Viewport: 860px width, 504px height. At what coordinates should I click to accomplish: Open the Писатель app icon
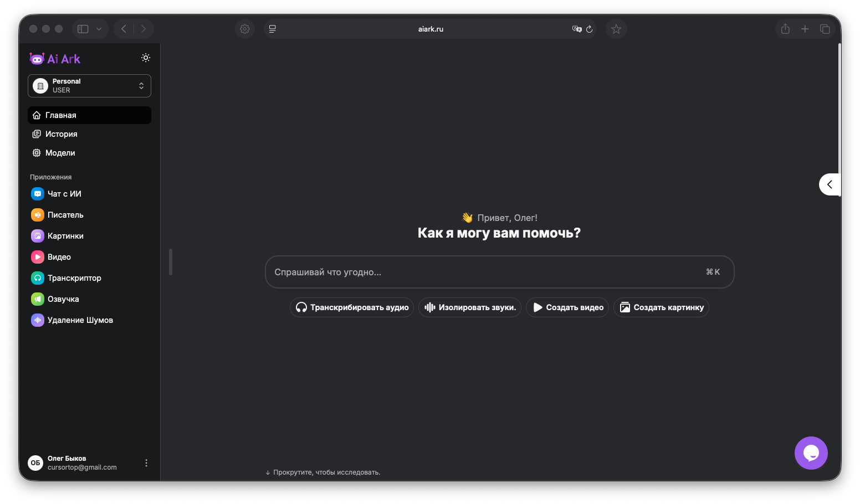[37, 215]
